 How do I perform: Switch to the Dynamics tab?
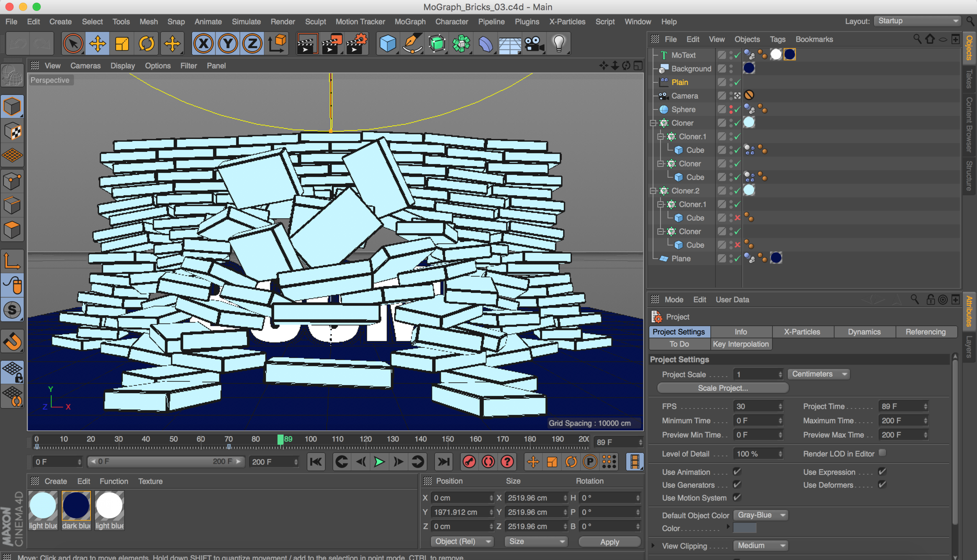[864, 332]
